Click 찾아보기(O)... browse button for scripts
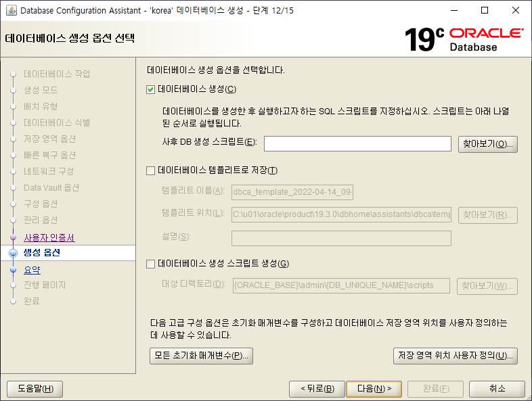532x401 pixels. tap(487, 145)
